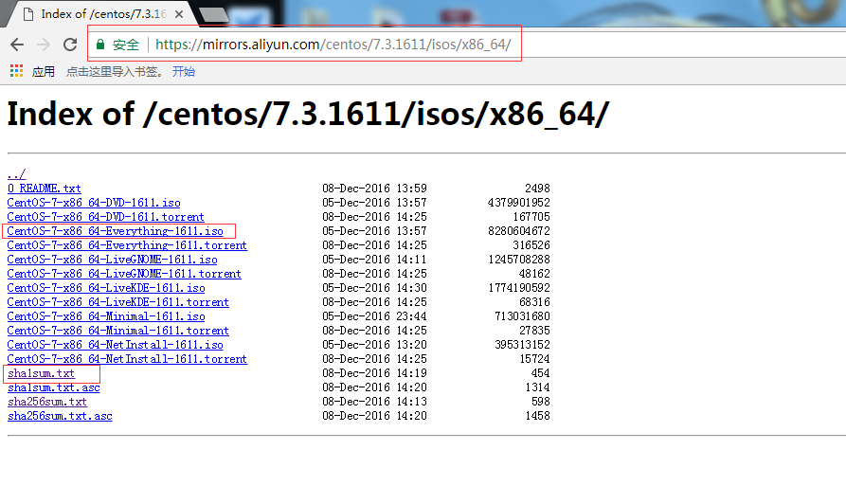Click the file size 598
Viewport: 846px width, 504px height.
coord(541,402)
